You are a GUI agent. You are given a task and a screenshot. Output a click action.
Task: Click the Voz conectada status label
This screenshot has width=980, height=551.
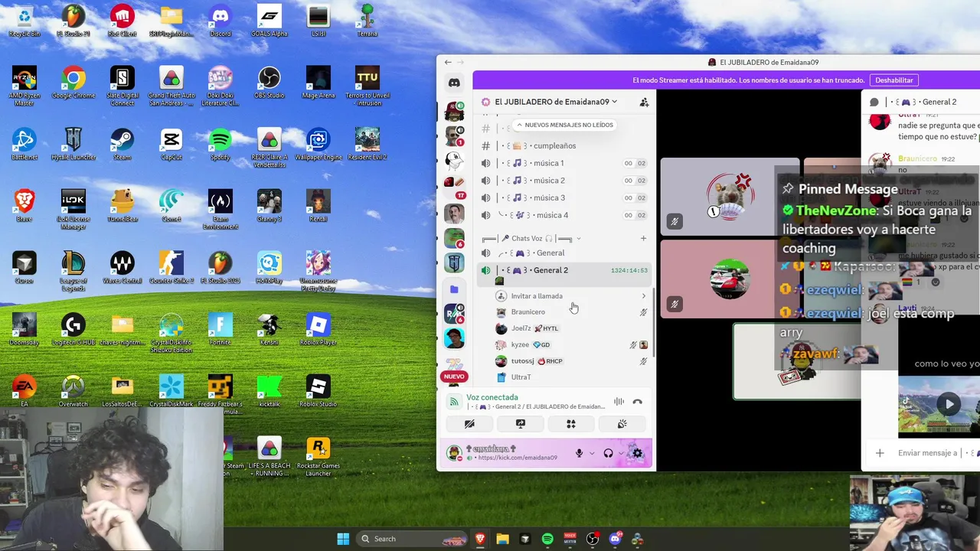(x=492, y=397)
